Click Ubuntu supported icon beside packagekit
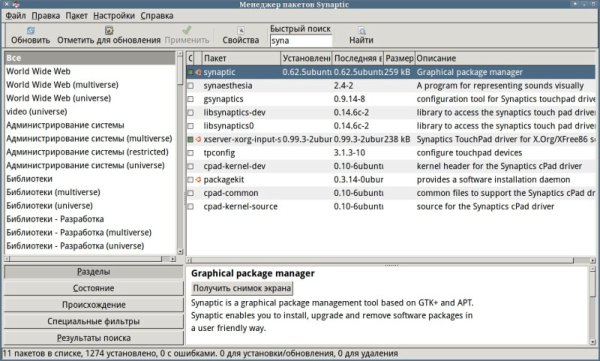The height and width of the screenshot is (361, 600). [x=198, y=180]
